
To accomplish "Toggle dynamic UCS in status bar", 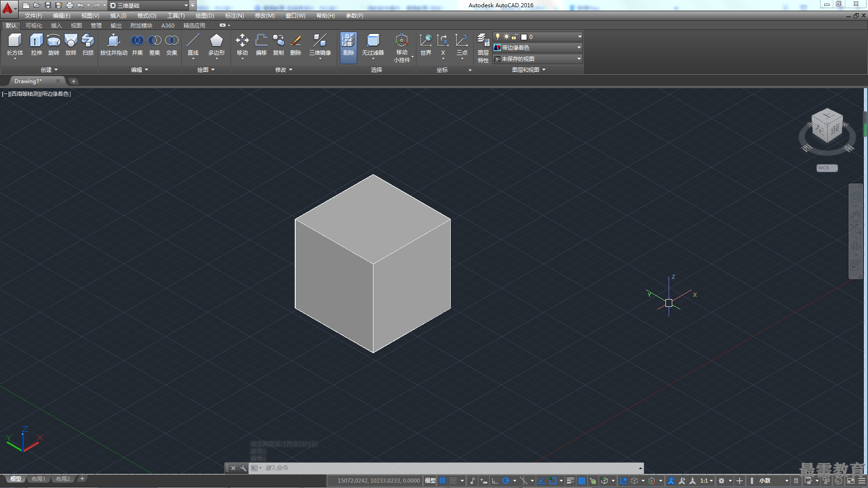I will [623, 481].
